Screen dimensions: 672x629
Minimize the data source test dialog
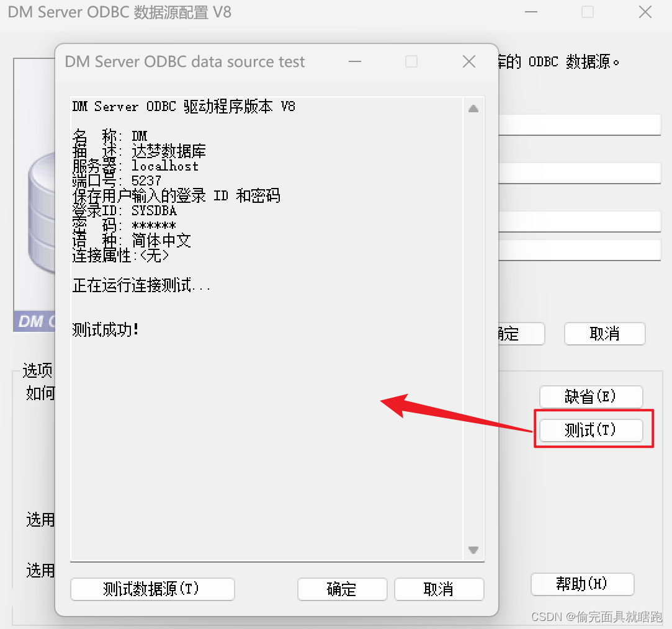354,61
